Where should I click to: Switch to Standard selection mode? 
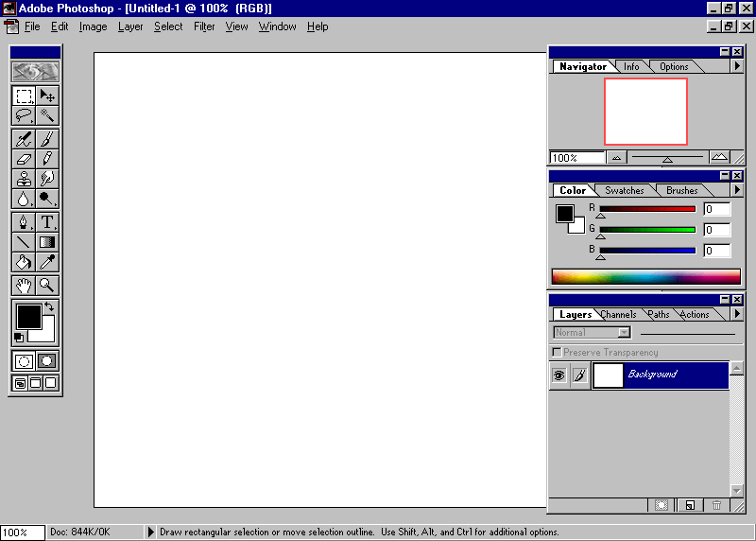[24, 361]
